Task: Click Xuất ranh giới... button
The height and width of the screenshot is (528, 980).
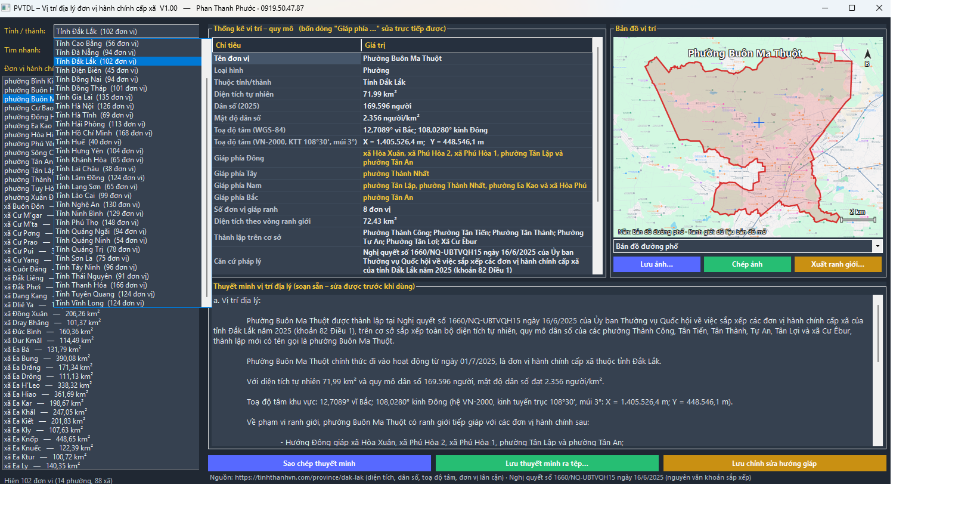Action: click(838, 264)
